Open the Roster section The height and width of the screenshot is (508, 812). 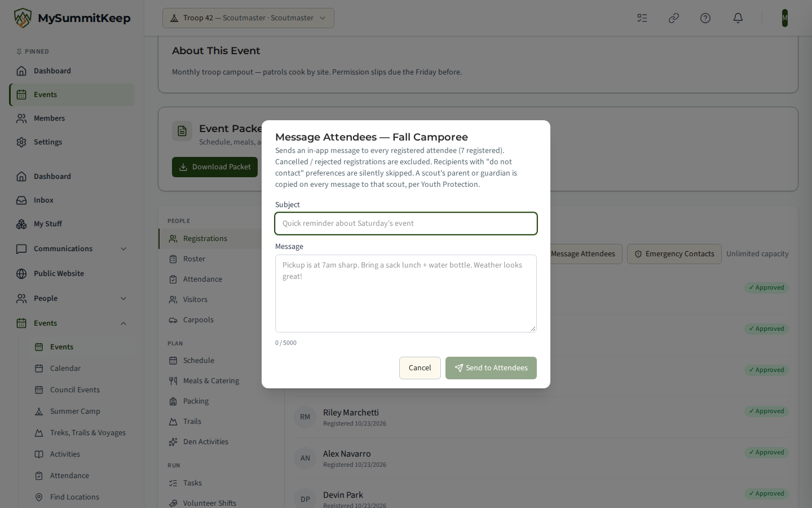(x=221, y=259)
